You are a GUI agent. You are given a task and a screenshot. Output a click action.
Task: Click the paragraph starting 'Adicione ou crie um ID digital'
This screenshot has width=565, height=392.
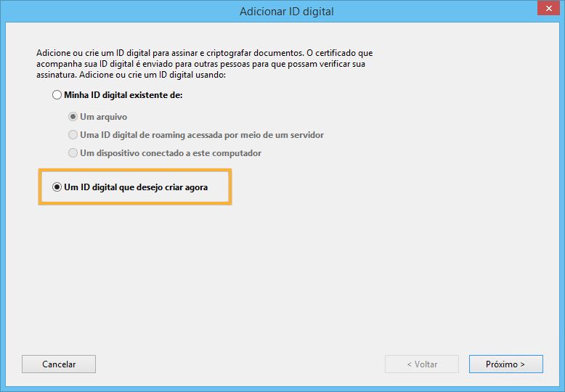pos(204,64)
